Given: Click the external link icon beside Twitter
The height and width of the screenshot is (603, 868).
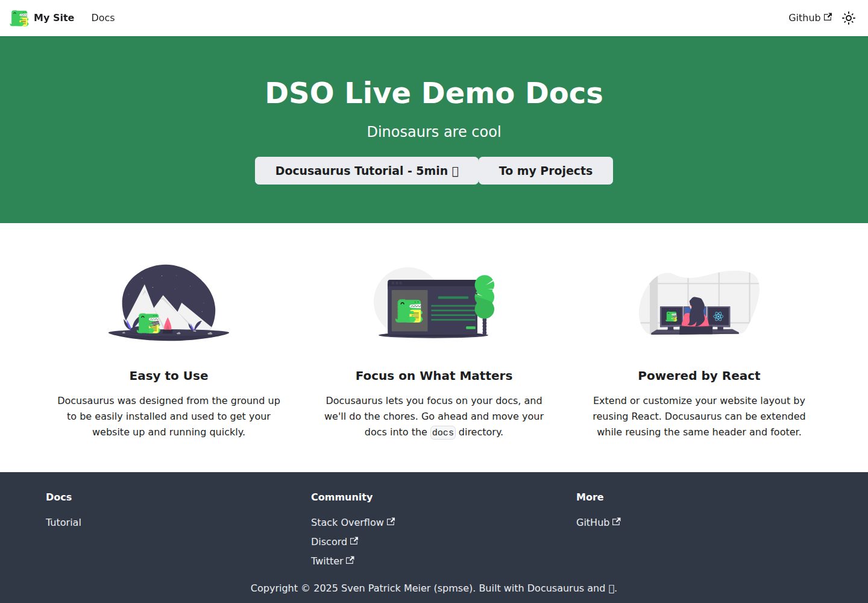Looking at the screenshot, I should click(350, 560).
